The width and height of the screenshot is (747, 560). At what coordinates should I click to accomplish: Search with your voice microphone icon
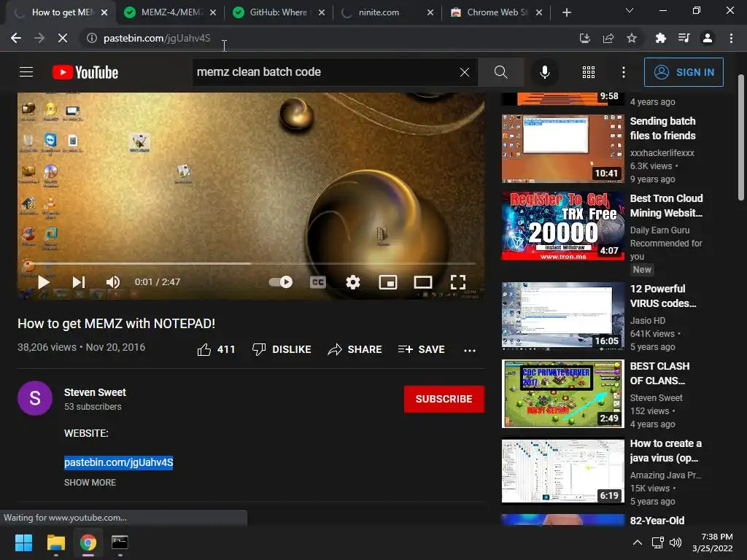[544, 72]
